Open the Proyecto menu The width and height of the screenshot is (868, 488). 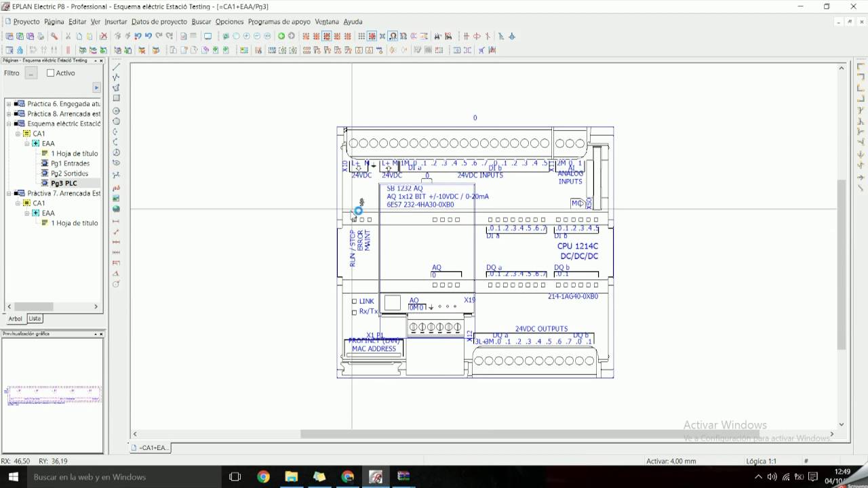coord(26,22)
